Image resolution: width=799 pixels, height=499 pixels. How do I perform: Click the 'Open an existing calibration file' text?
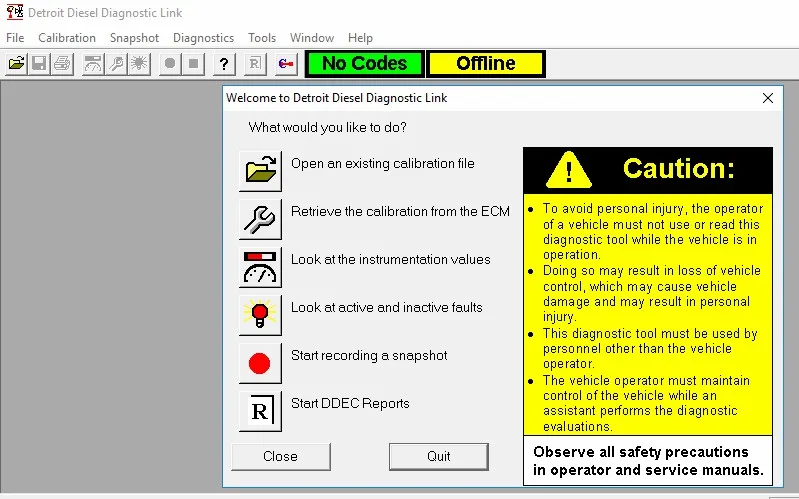point(383,164)
